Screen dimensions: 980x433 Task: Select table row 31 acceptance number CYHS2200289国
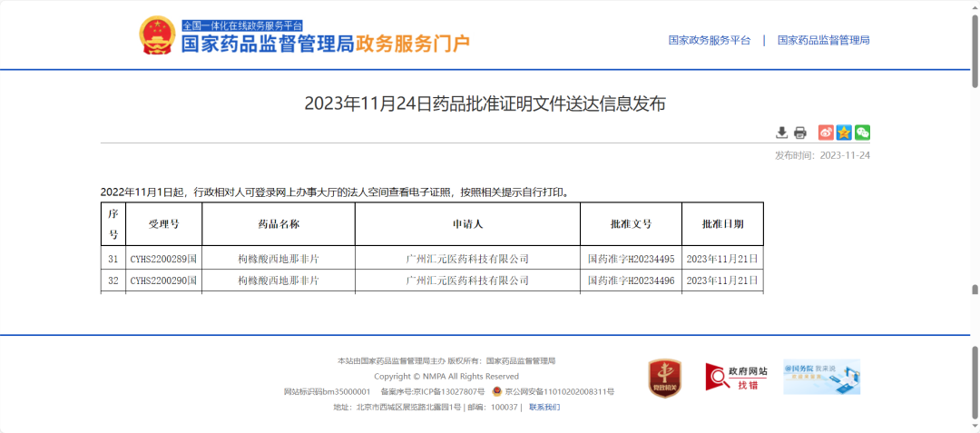163,259
